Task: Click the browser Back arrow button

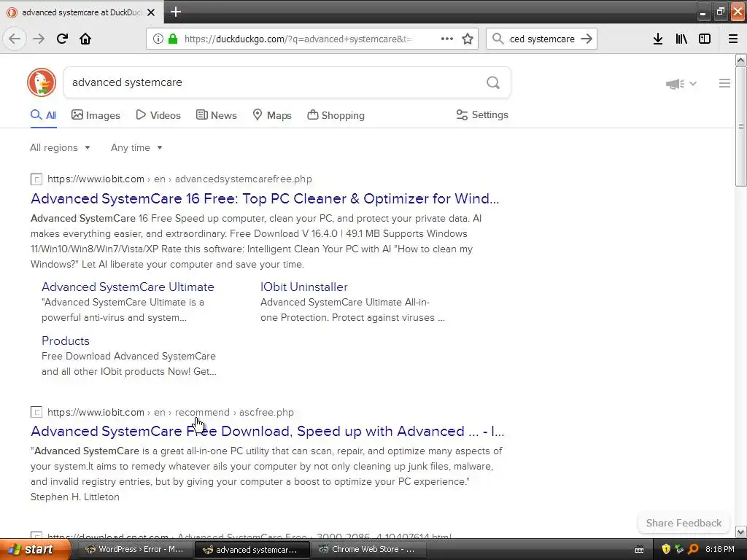Action: click(x=15, y=39)
